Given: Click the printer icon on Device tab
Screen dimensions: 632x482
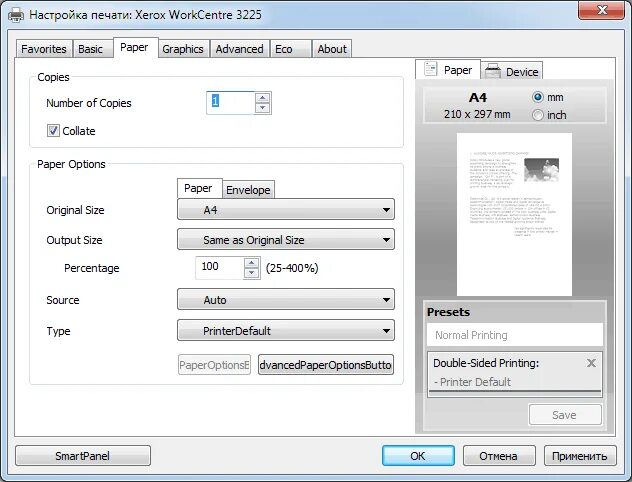Looking at the screenshot, I should (492, 71).
